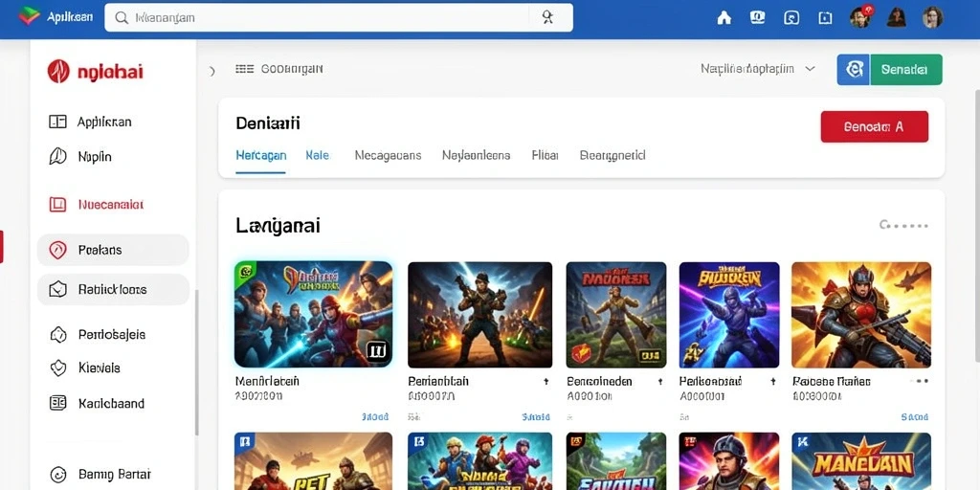The height and width of the screenshot is (490, 980).
Task: Click the Pealans sidebar icon
Action: (x=57, y=250)
